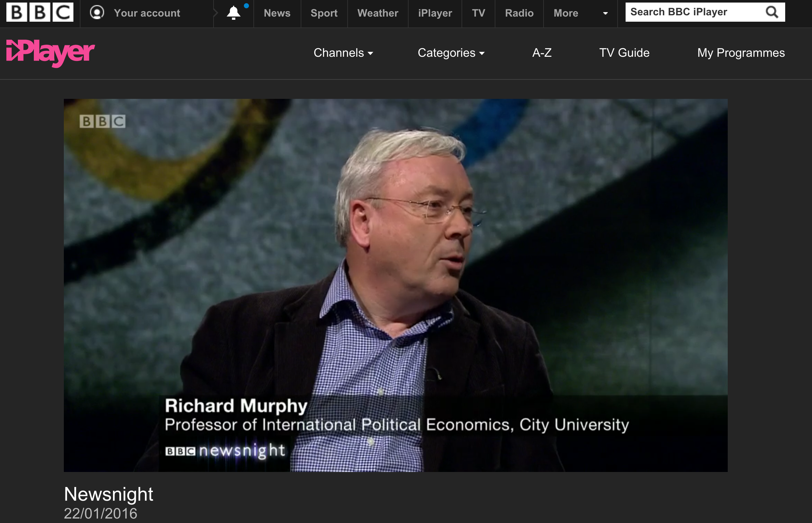
Task: Click the BBC logo in header
Action: (x=40, y=12)
